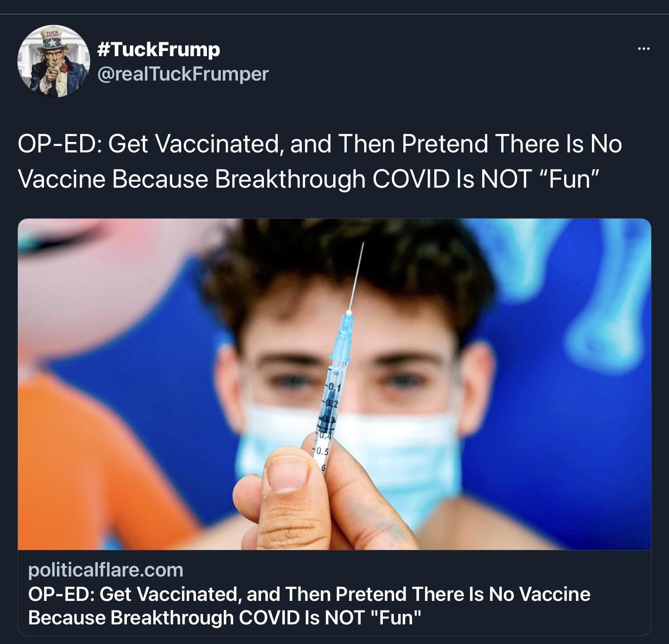The width and height of the screenshot is (669, 644).
Task: Open the tweet text starting with OP-ED
Action: click(320, 161)
